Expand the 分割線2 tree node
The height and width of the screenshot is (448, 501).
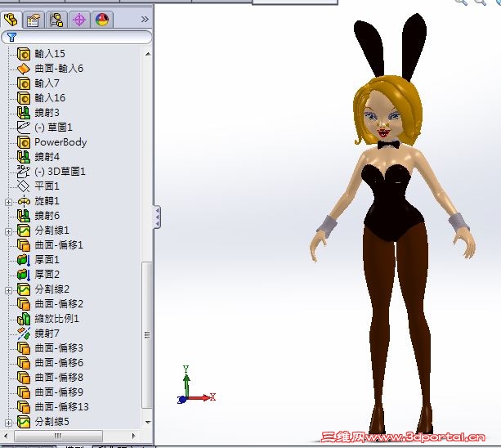pos(9,290)
